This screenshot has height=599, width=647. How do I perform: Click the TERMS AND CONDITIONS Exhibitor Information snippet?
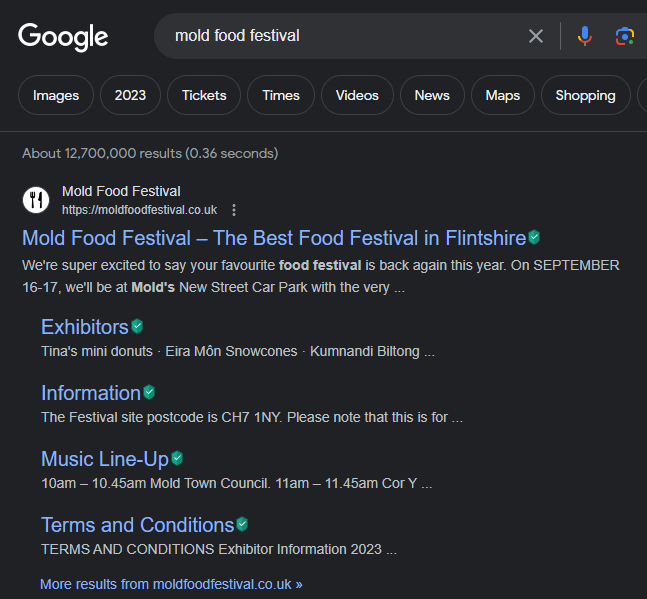coord(219,549)
